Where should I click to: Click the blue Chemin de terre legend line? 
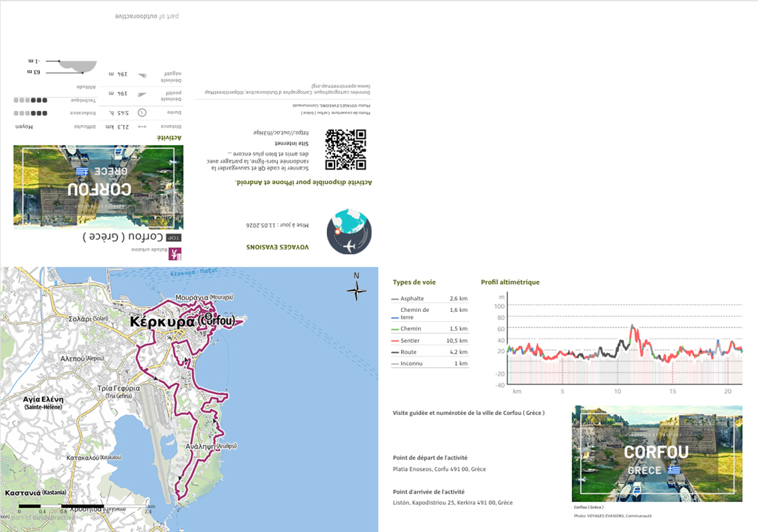(x=395, y=318)
